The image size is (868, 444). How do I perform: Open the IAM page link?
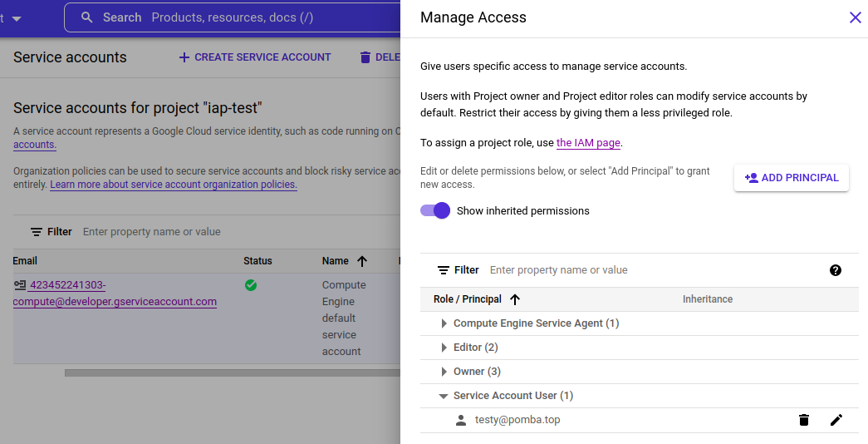tap(588, 143)
